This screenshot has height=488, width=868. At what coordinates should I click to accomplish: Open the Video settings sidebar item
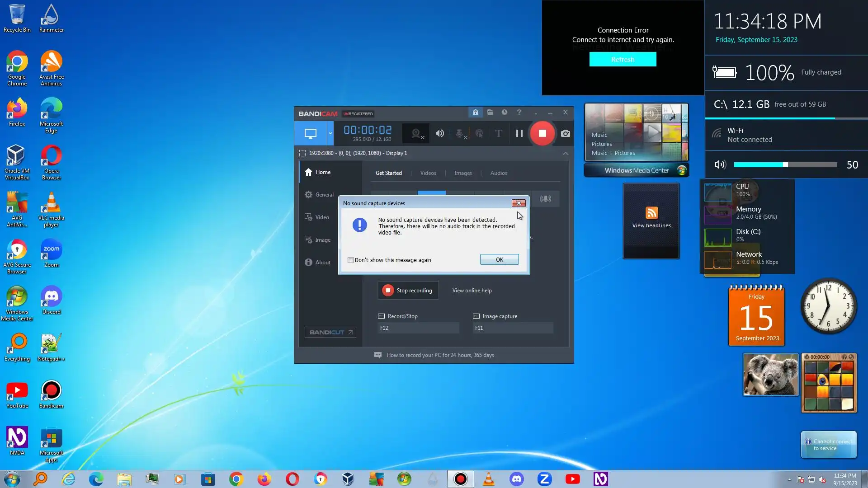[322, 217]
